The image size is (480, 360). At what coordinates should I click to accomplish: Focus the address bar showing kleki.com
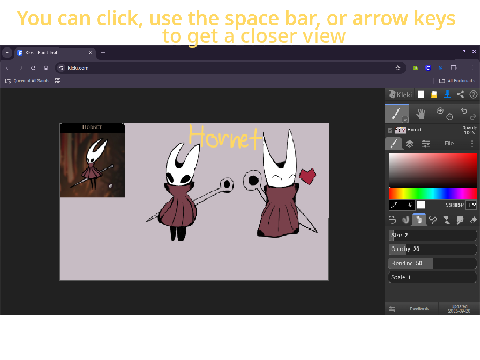230,68
